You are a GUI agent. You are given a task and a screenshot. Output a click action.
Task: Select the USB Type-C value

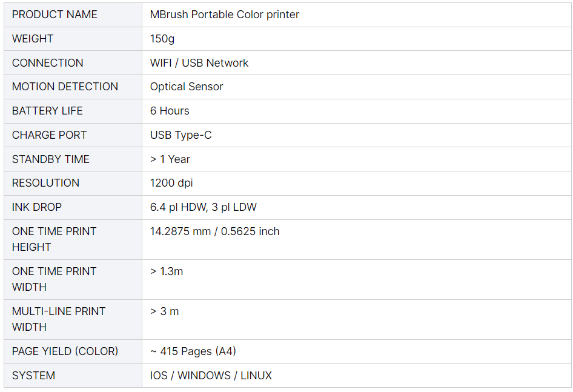point(181,135)
